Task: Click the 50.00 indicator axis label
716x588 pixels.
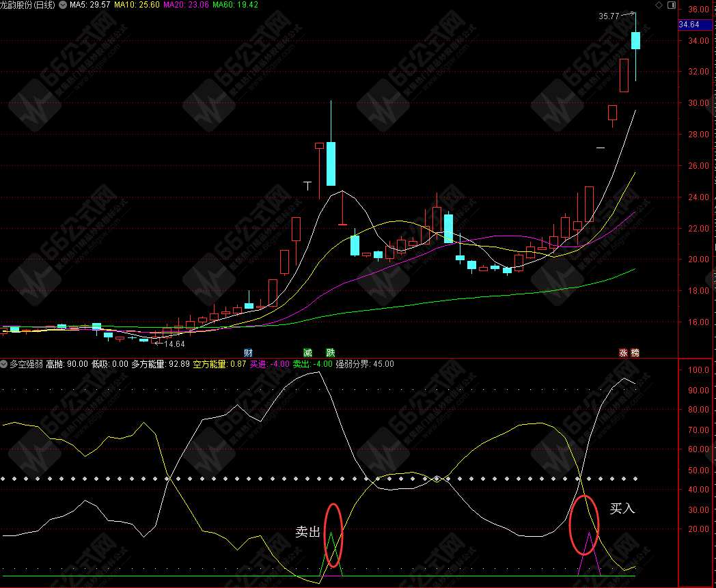Action: click(x=699, y=471)
